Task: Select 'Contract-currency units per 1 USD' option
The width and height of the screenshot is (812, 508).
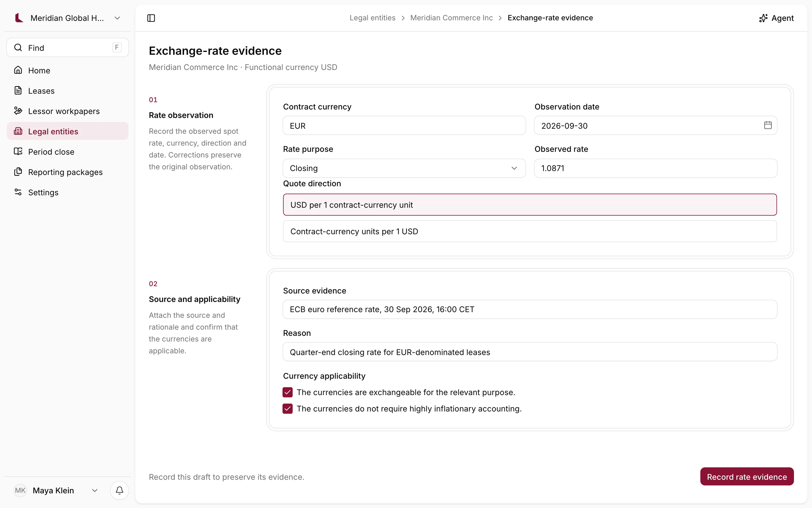Action: pos(530,231)
